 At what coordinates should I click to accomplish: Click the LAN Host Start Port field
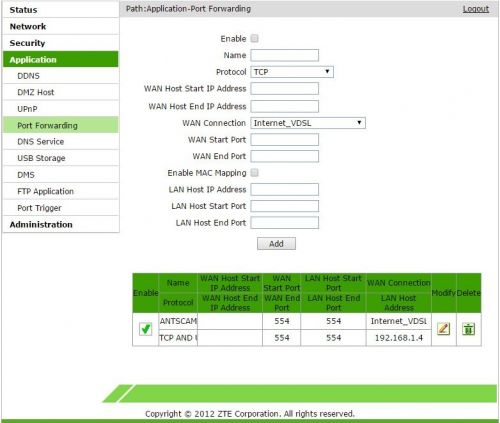(x=285, y=206)
